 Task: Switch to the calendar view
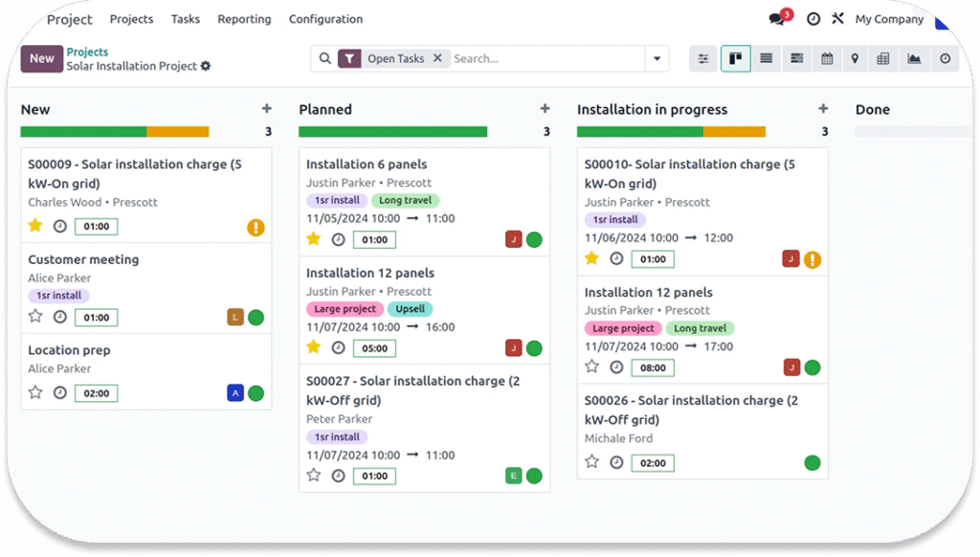click(x=826, y=58)
